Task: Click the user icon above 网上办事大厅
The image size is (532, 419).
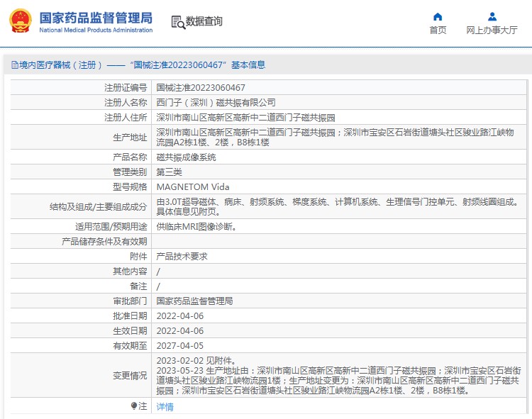Action: click(x=492, y=16)
